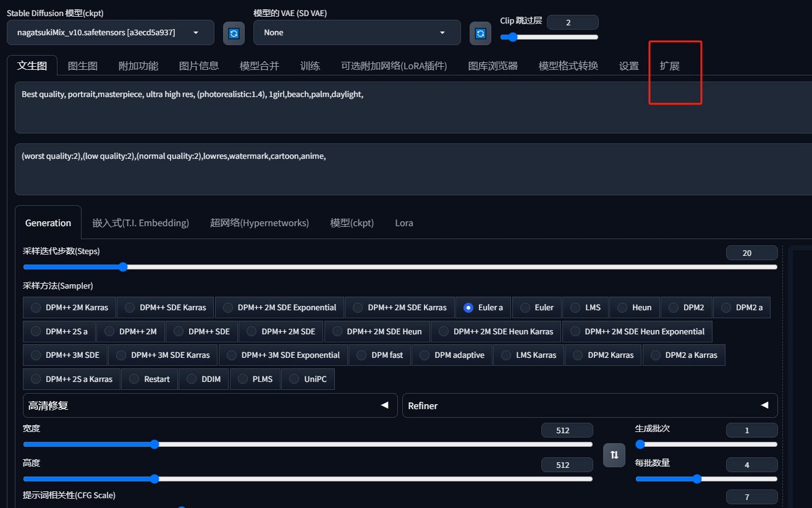Swap width and height values

click(614, 455)
